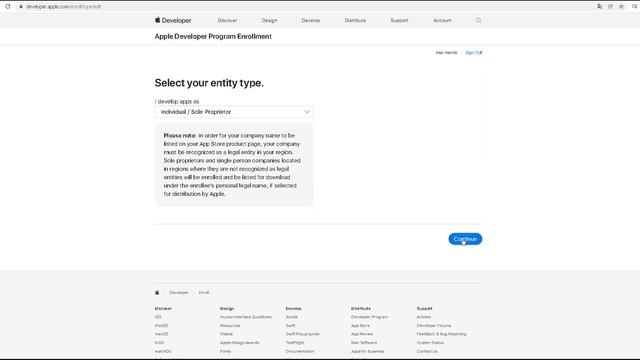Click the Apple logo in the footer breadcrumb

pos(157,292)
